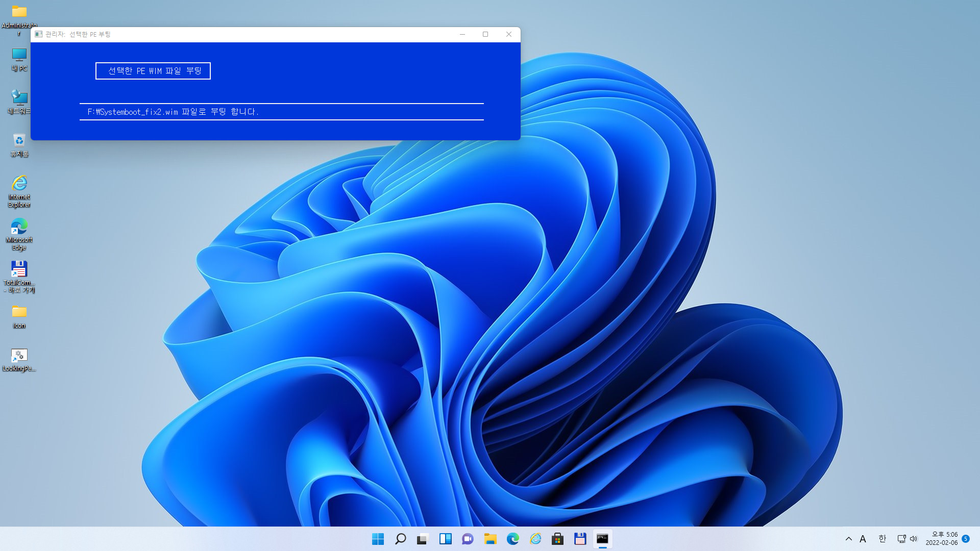Minimize the 선택한 PE 부팅 window

coord(462,34)
